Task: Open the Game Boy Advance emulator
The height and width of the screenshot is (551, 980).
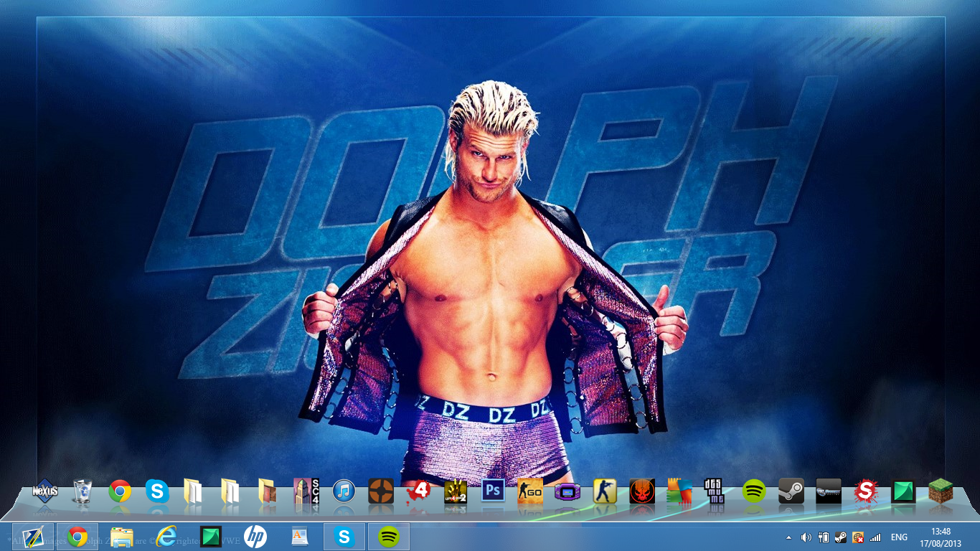Action: coord(567,491)
